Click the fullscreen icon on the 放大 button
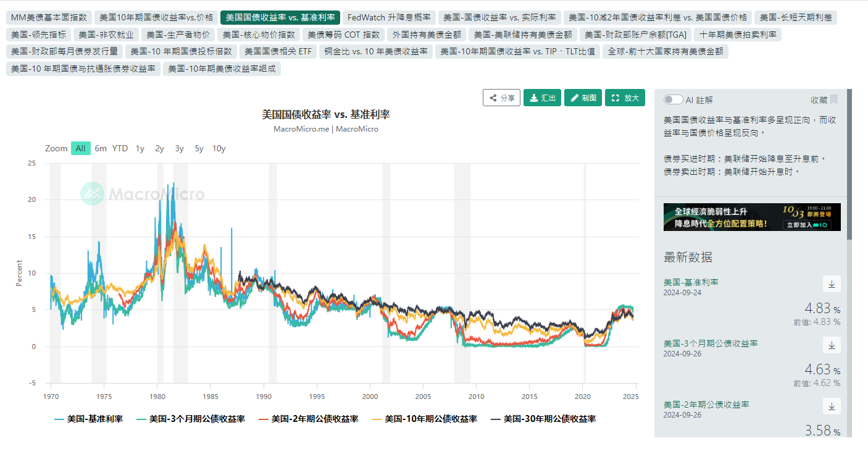Viewport: 868px width, 462px height. (615, 97)
